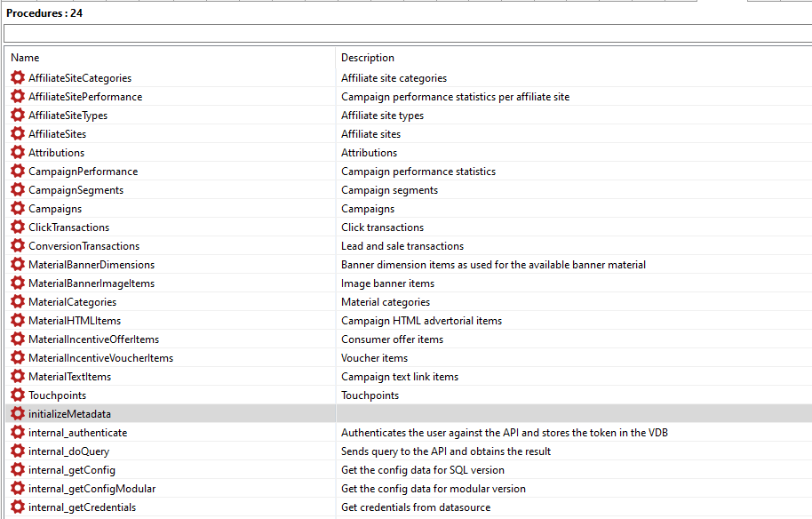This screenshot has height=519, width=812.
Task: Select the MaterialIncentiveVoucherItems procedure name
Action: pos(100,358)
